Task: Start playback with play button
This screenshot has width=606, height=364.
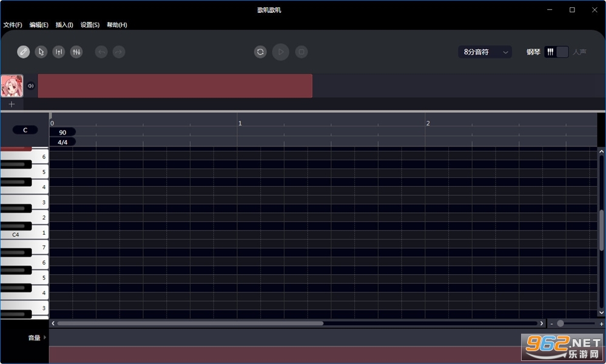Action: coord(281,52)
